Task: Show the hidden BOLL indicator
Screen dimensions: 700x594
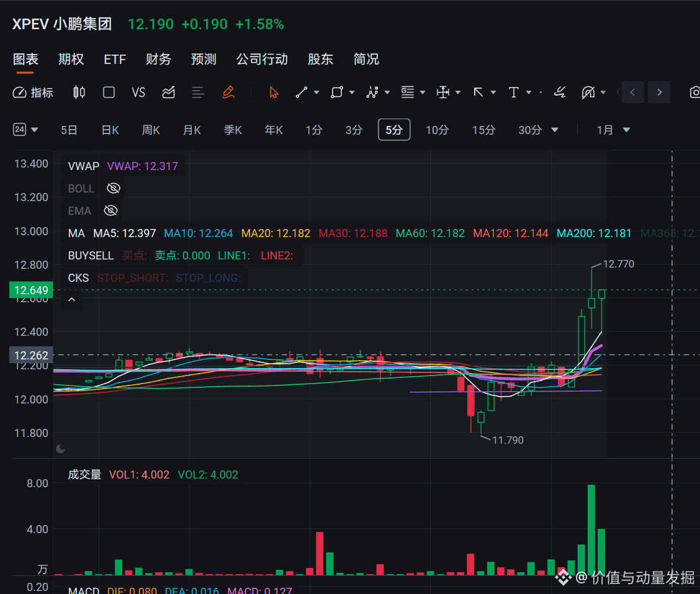Action: pyautogui.click(x=114, y=188)
